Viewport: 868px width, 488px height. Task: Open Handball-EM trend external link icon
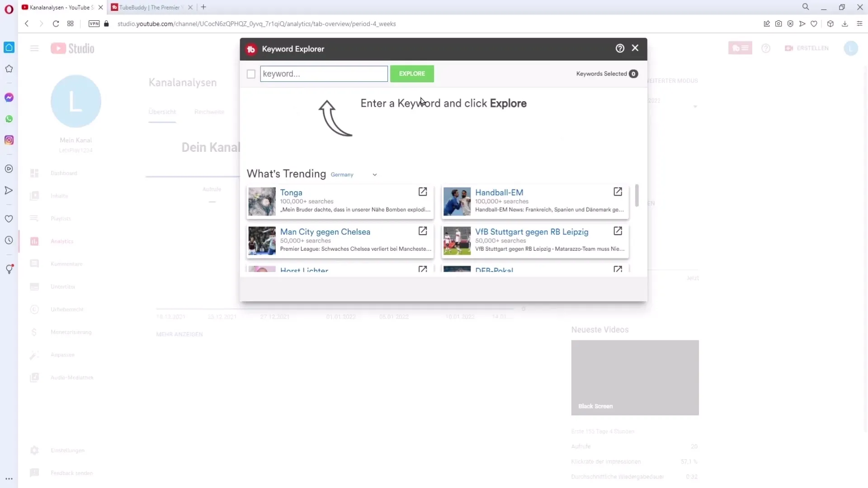pyautogui.click(x=618, y=192)
